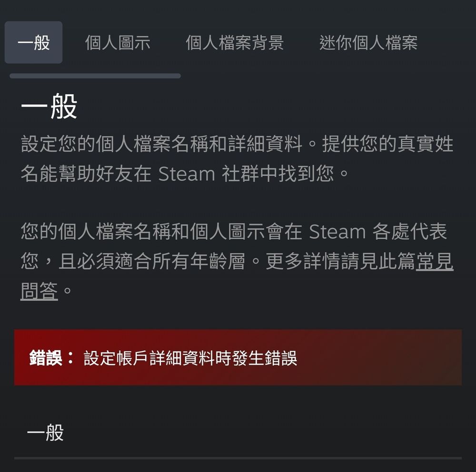Viewport: 476px width, 472px height.
Task: Click the horizontal tab scrollbar thumb
Action: [95, 76]
